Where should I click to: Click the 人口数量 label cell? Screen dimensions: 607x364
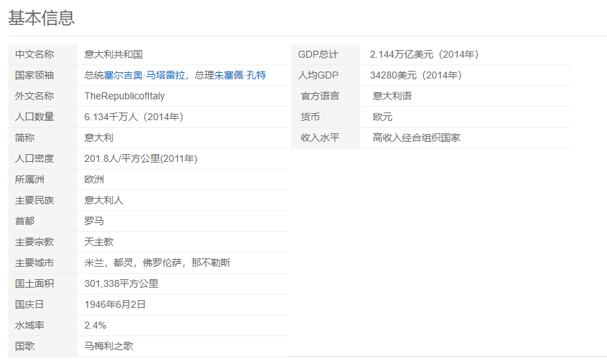(x=43, y=117)
